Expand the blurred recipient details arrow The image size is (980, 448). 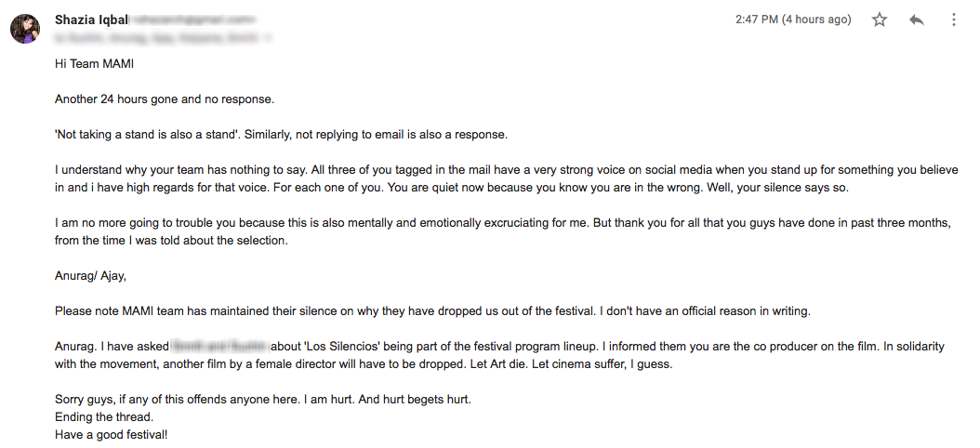(x=269, y=38)
